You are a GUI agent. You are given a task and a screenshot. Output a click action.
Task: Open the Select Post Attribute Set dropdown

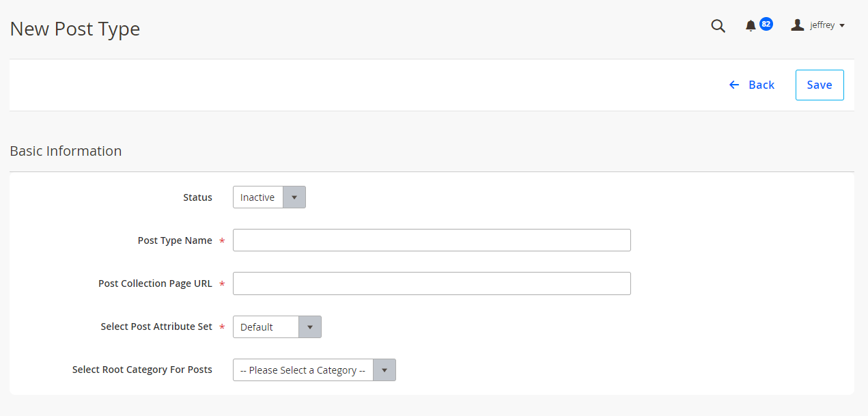click(x=277, y=327)
